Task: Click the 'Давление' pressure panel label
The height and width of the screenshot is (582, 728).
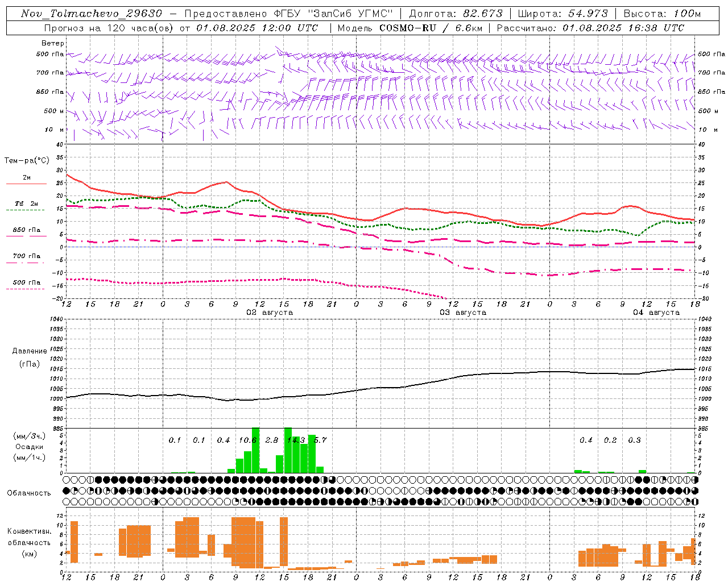Action: tap(30, 351)
